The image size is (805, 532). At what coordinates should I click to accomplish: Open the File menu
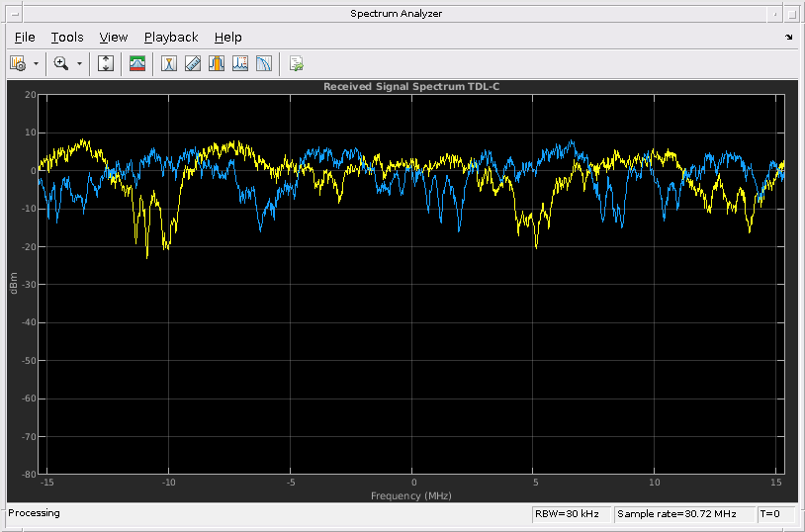25,38
